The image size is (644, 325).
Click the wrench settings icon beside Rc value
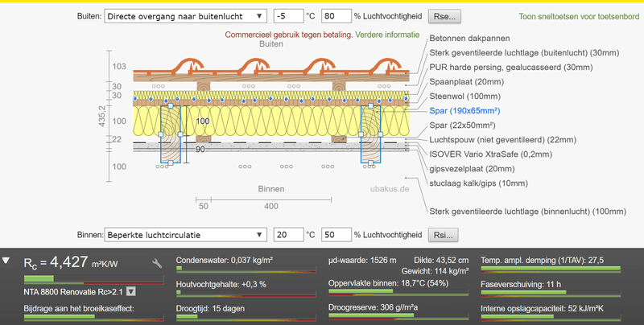[158, 263]
